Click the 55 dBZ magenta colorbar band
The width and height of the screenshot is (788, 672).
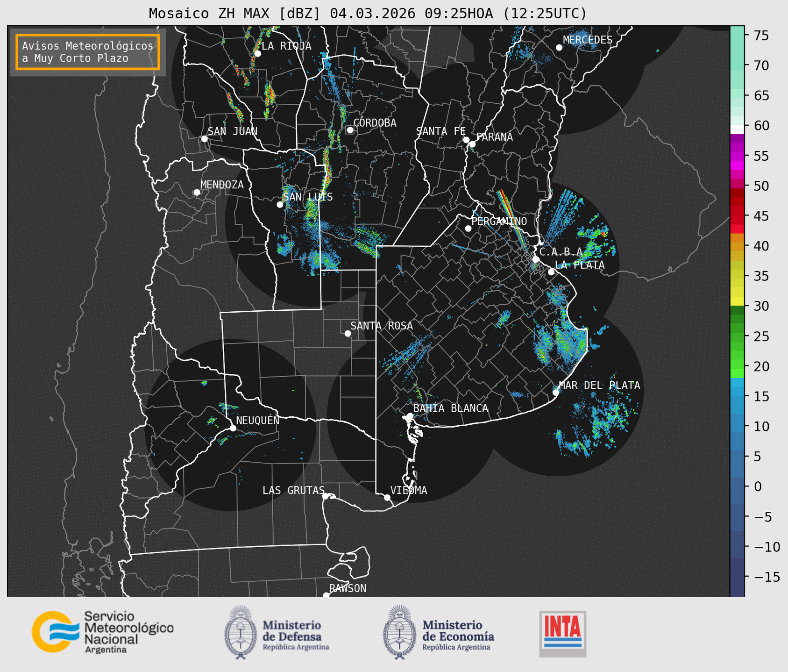[x=737, y=156]
